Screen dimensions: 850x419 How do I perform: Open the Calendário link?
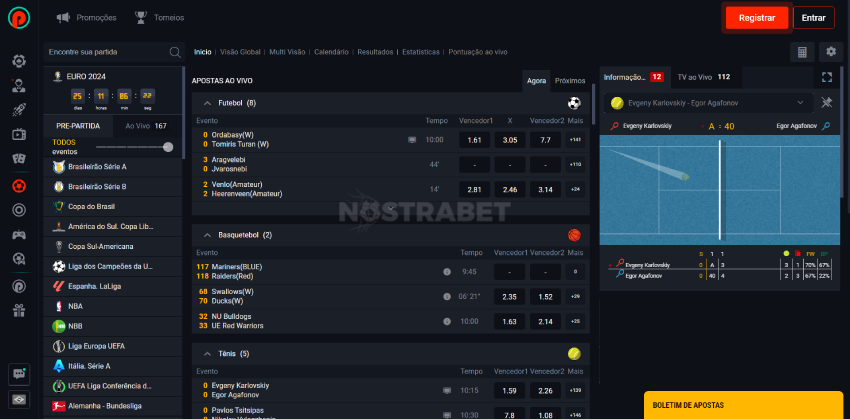(x=331, y=52)
